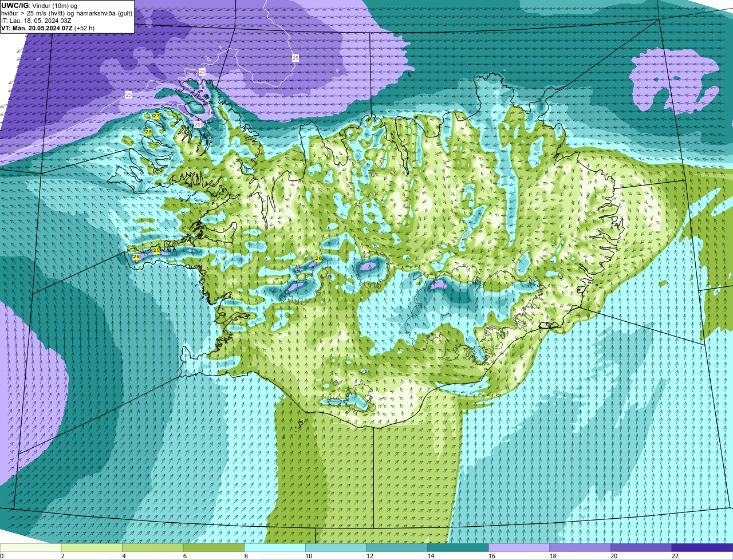
Task: Click legend scale number 14
Action: tap(431, 556)
